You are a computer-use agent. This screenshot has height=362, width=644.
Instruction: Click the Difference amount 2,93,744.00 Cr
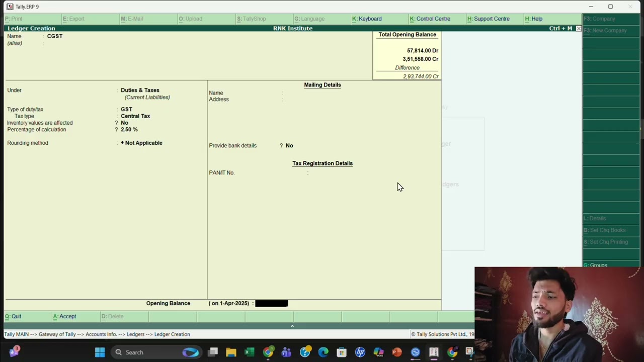[x=421, y=76]
